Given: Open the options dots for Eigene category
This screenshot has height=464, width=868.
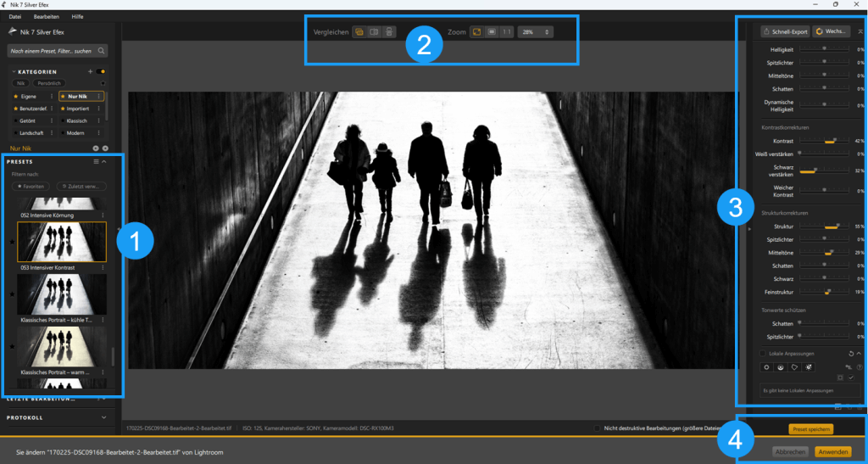Looking at the screenshot, I should [x=52, y=97].
